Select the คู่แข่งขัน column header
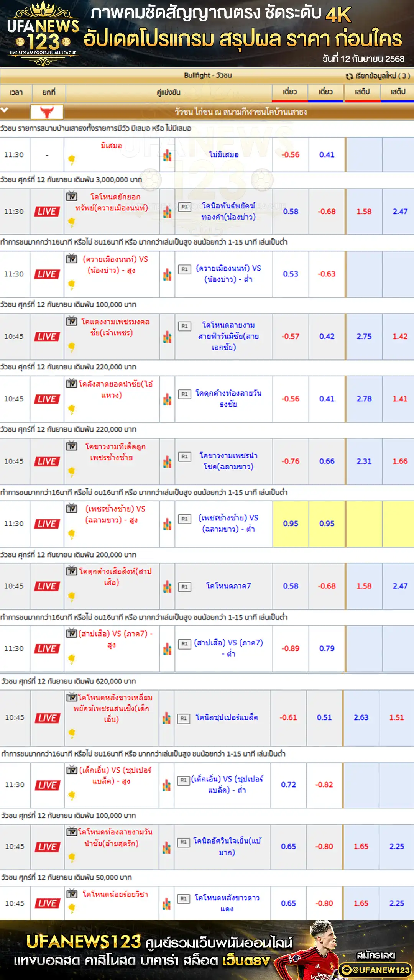Image resolution: width=414 pixels, height=980 pixels. [x=169, y=92]
